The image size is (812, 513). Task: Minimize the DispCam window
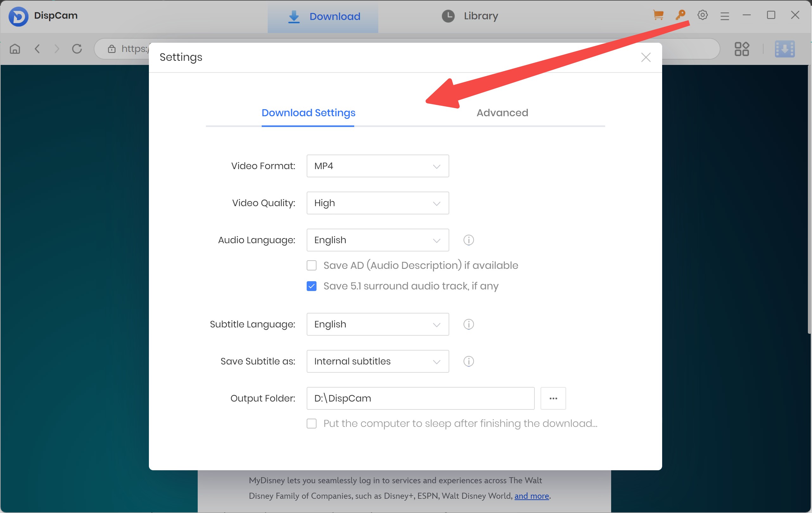pos(747,15)
